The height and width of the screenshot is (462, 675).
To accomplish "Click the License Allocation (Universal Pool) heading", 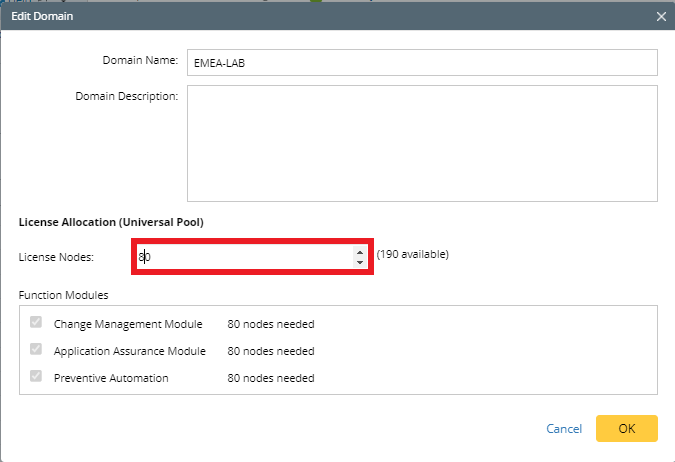I will pyautogui.click(x=111, y=222).
